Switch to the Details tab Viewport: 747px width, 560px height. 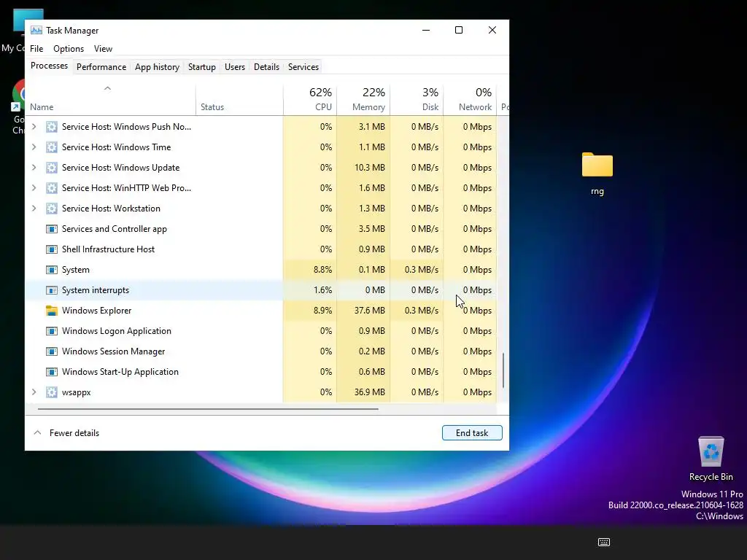[266, 67]
